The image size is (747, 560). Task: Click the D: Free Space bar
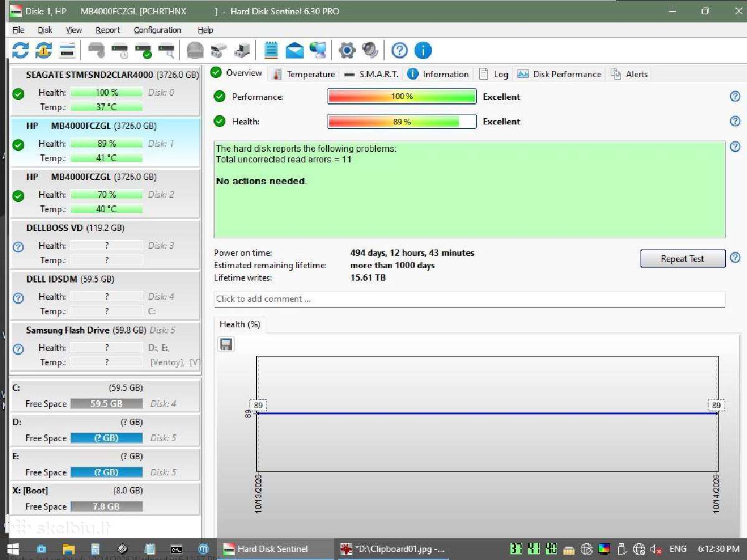tap(106, 438)
